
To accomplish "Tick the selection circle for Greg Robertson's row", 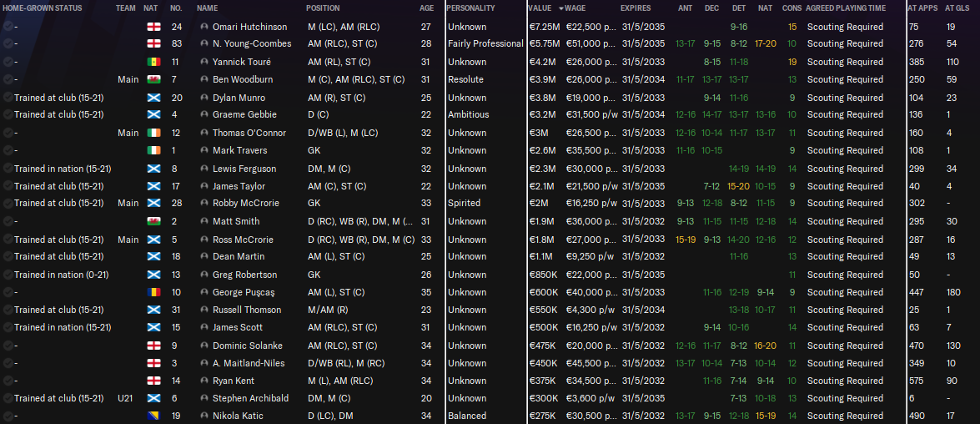I will pyautogui.click(x=8, y=275).
